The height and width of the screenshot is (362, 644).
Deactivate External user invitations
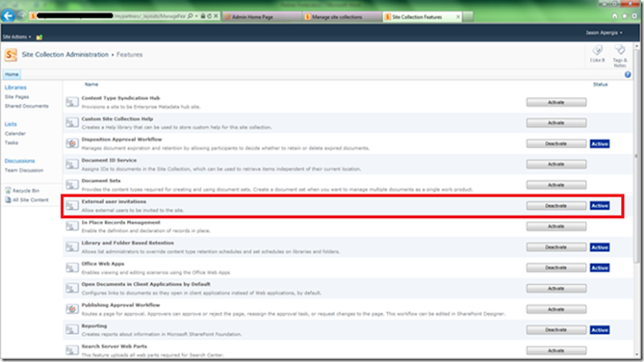pos(556,206)
